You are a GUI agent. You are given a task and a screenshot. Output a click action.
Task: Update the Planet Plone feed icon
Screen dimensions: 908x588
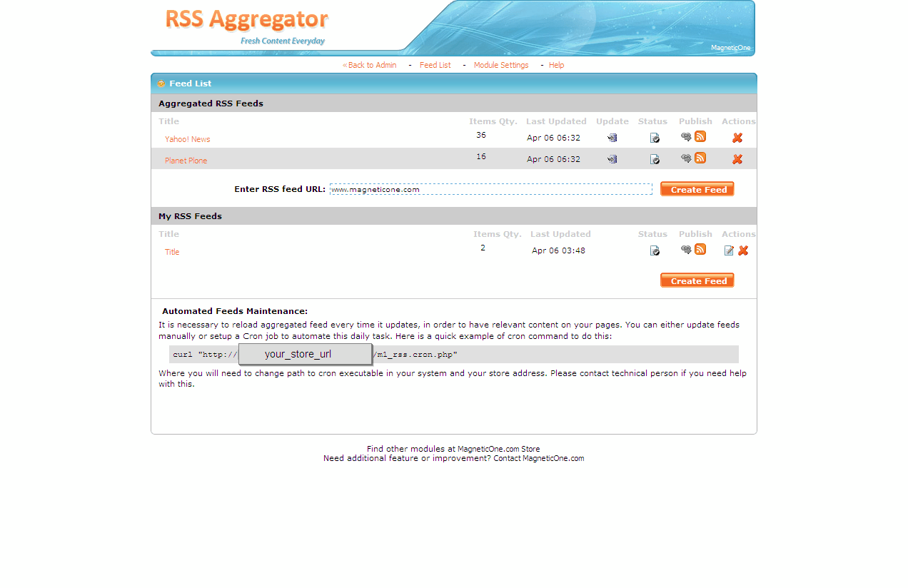coord(612,159)
